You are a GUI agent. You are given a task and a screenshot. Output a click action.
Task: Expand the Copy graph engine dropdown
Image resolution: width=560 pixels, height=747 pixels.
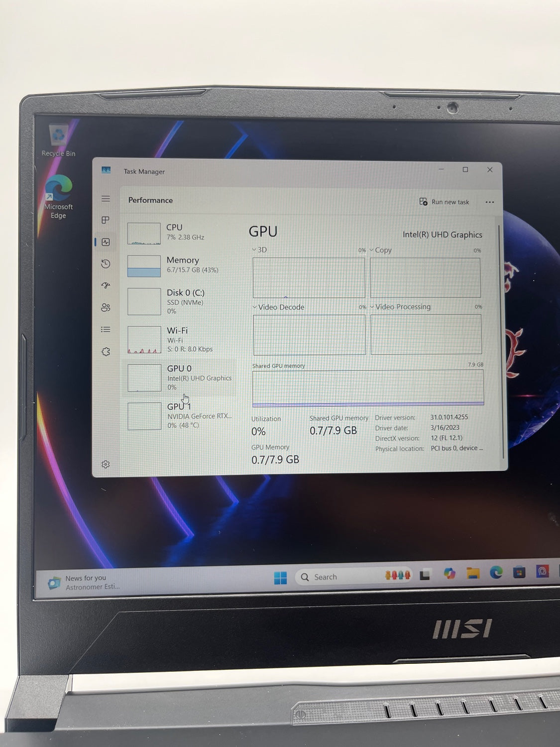pyautogui.click(x=380, y=250)
